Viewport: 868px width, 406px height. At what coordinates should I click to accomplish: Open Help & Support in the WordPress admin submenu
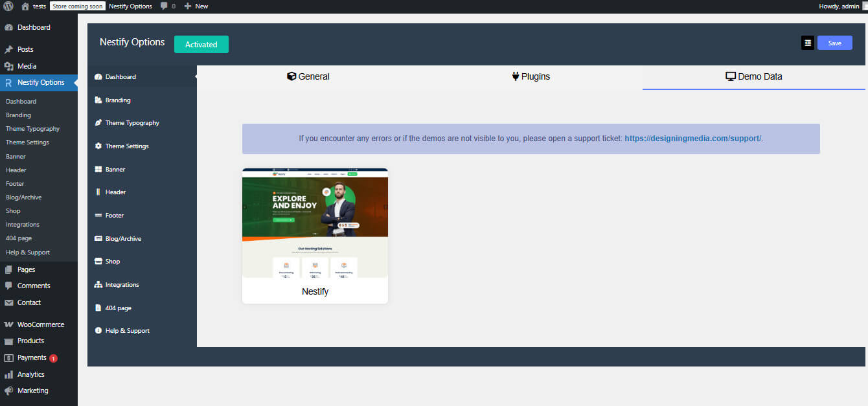pos(28,253)
